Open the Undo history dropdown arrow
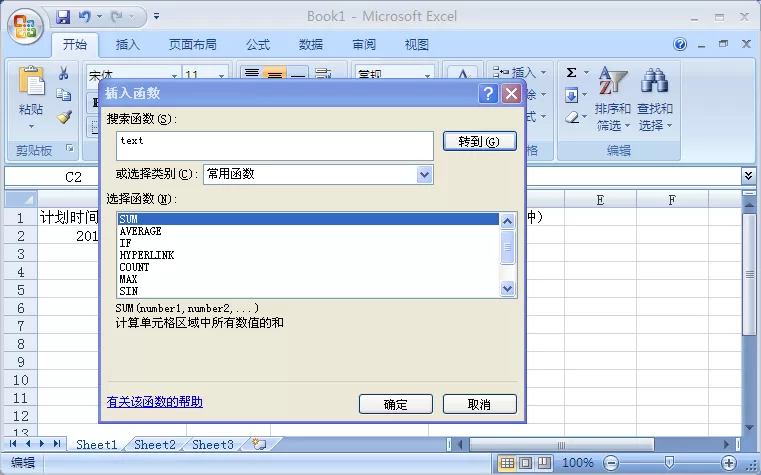This screenshot has height=475, width=761. click(x=99, y=16)
